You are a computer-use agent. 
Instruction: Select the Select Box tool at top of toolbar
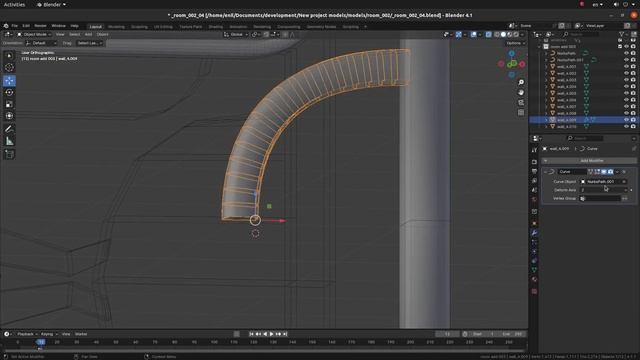[9, 56]
